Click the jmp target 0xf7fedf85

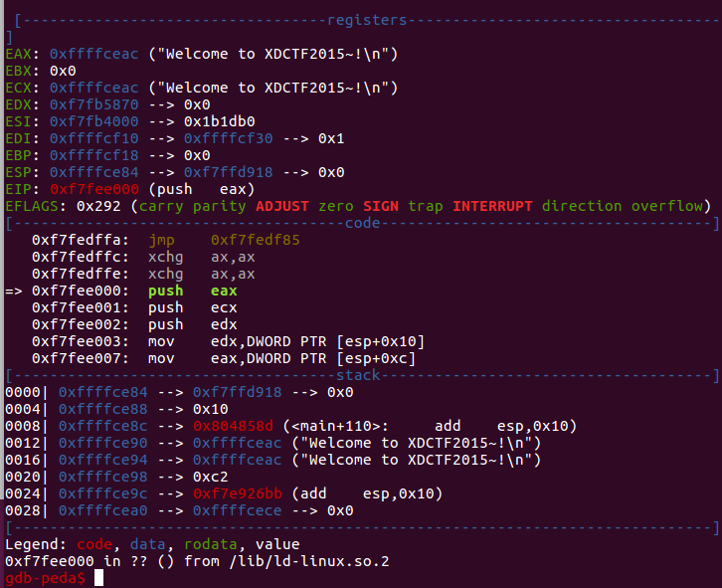pyautogui.click(x=256, y=240)
